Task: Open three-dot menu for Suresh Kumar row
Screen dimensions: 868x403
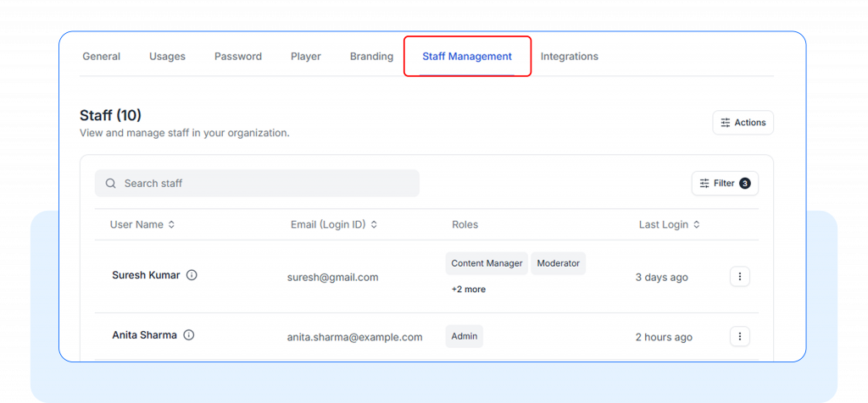Action: pos(739,277)
